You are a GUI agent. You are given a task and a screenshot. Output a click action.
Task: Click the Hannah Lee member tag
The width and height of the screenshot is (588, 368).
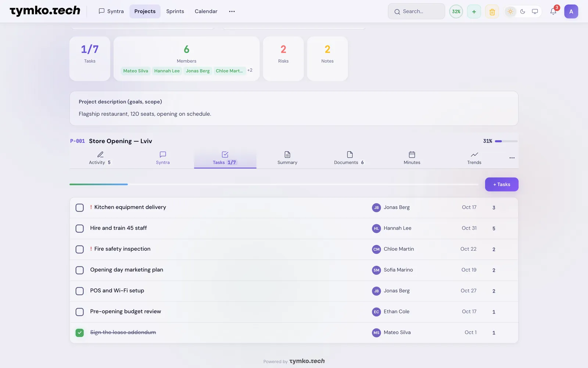point(167,71)
